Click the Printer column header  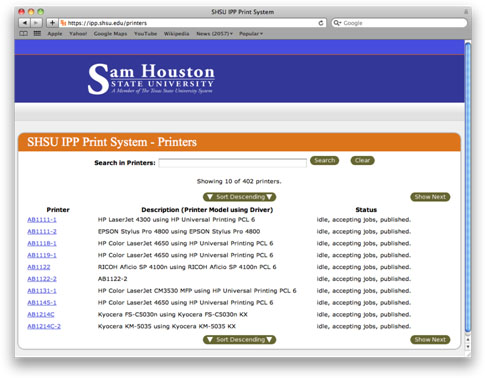point(58,210)
